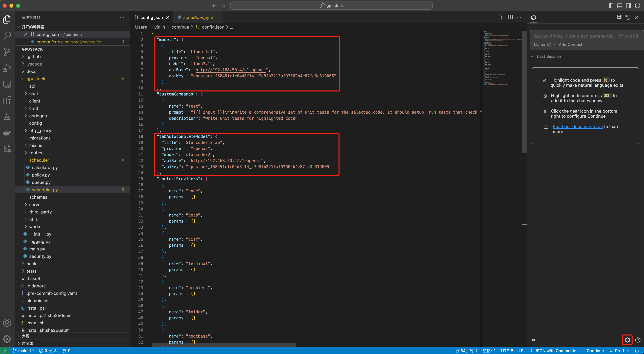
Task: Expand the schemas folder
Action: coord(38,197)
